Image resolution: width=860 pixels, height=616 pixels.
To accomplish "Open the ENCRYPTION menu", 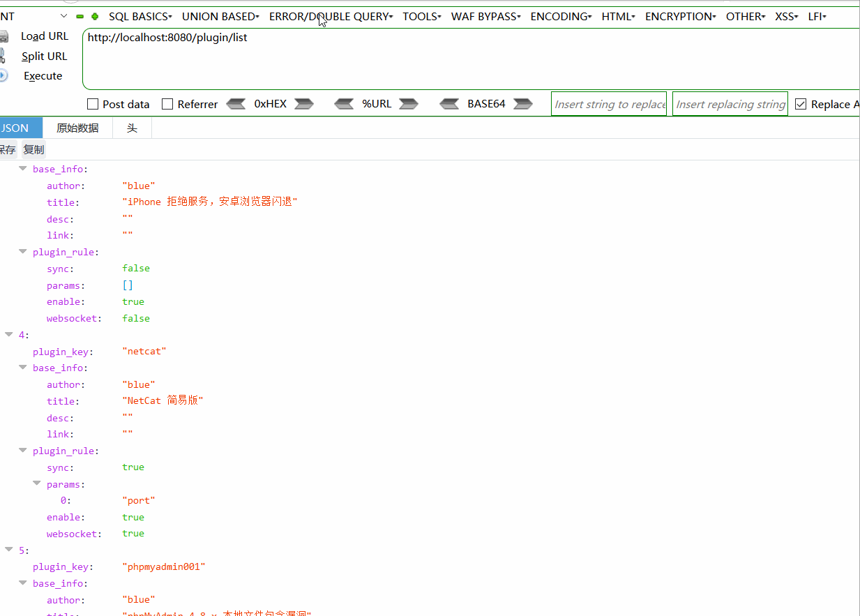I will 681,16.
